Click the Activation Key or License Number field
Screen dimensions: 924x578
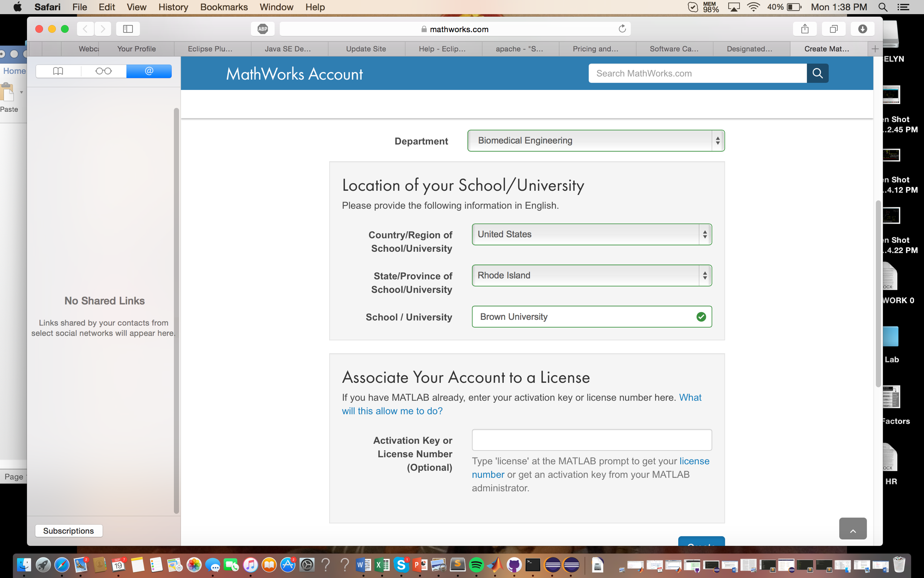[592, 440]
